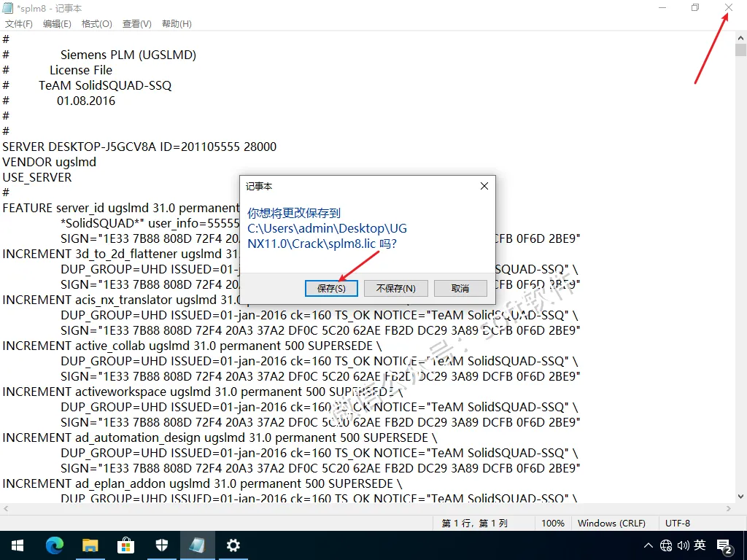Open Microsoft Store from the taskbar
This screenshot has width=747, height=560.
pos(125,545)
